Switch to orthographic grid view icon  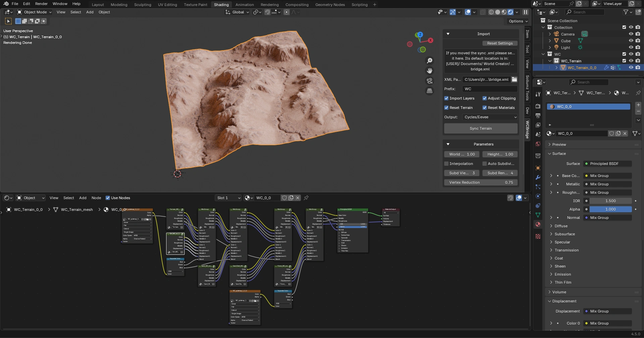click(429, 91)
